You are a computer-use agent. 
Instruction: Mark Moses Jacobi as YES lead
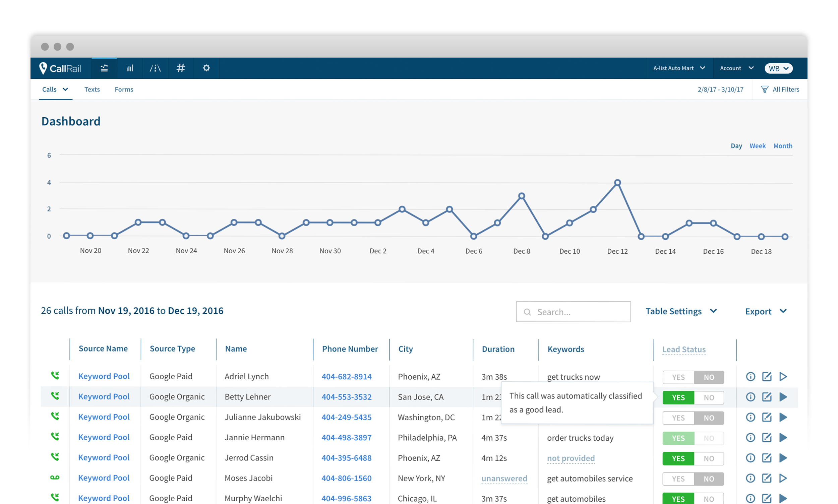678,479
